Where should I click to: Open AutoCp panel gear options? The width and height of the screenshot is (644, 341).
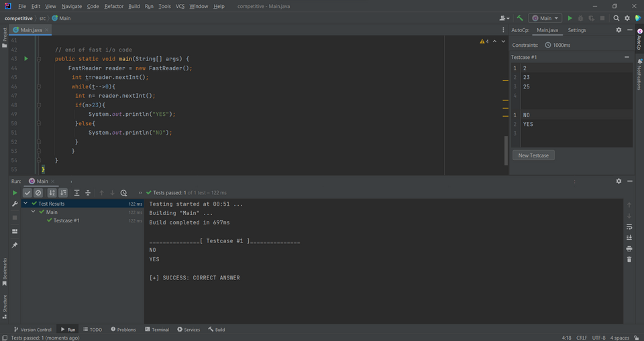coord(619,30)
